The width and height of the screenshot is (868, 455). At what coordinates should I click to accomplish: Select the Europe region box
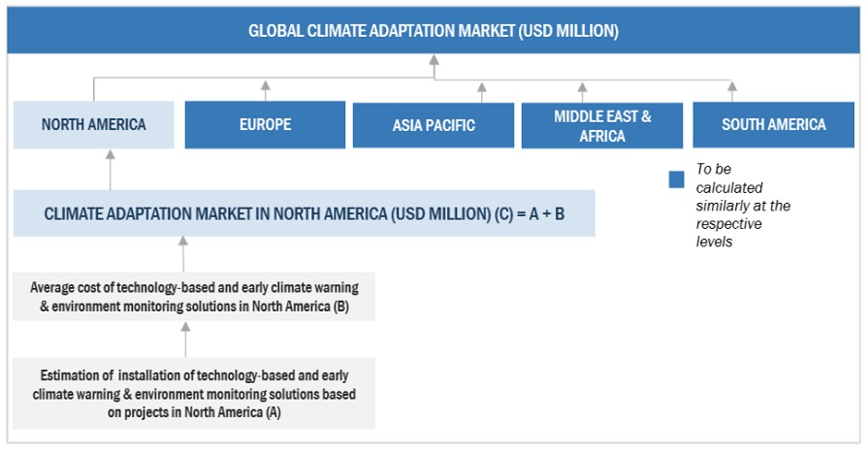pos(265,124)
